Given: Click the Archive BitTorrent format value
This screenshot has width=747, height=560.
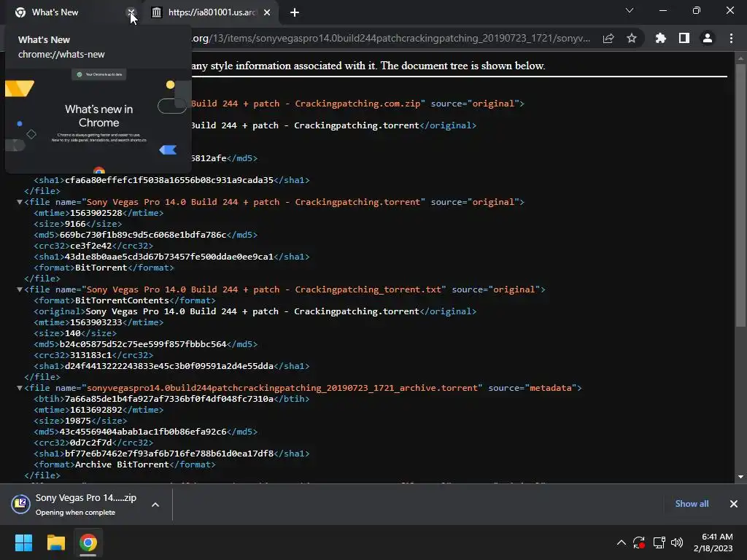Looking at the screenshot, I should (122, 464).
